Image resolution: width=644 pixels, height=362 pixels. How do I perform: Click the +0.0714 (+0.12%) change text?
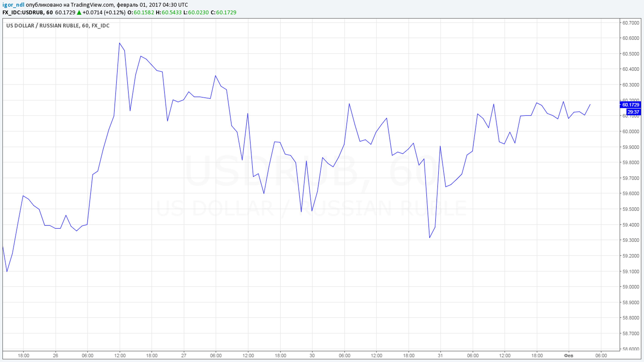pyautogui.click(x=104, y=12)
